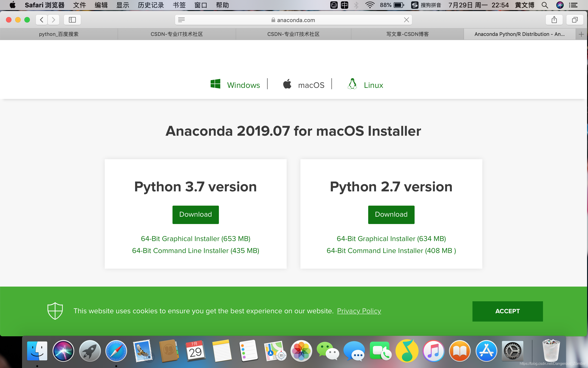Image resolution: width=588 pixels, height=368 pixels.
Task: Go back with Safari's back arrow
Action: [42, 20]
